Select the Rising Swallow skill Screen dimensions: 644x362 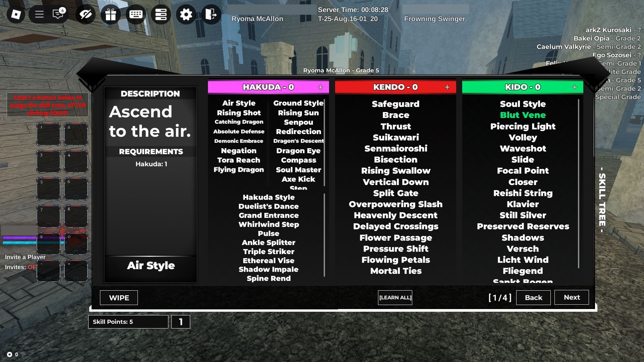click(x=395, y=171)
